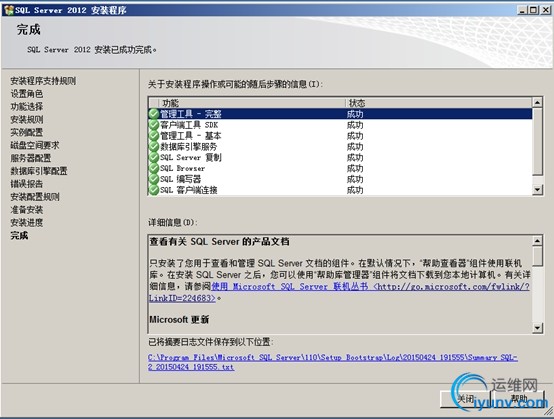Click the details box scroll up arrow
The width and height of the screenshot is (554, 419).
tap(537, 241)
